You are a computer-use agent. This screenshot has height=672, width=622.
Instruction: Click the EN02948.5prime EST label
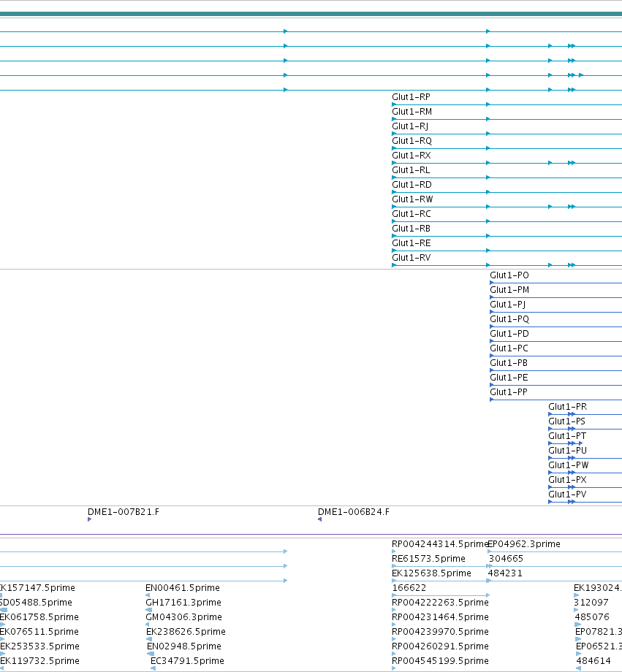tap(184, 646)
